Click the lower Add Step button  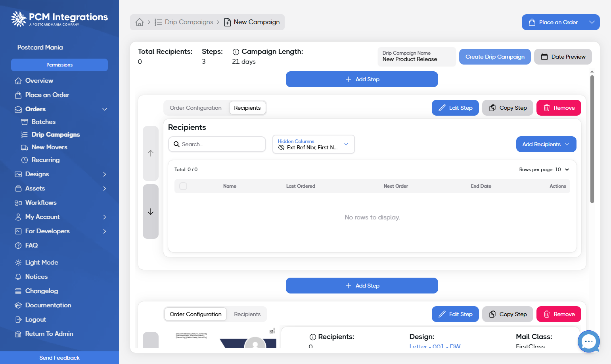[x=362, y=286]
